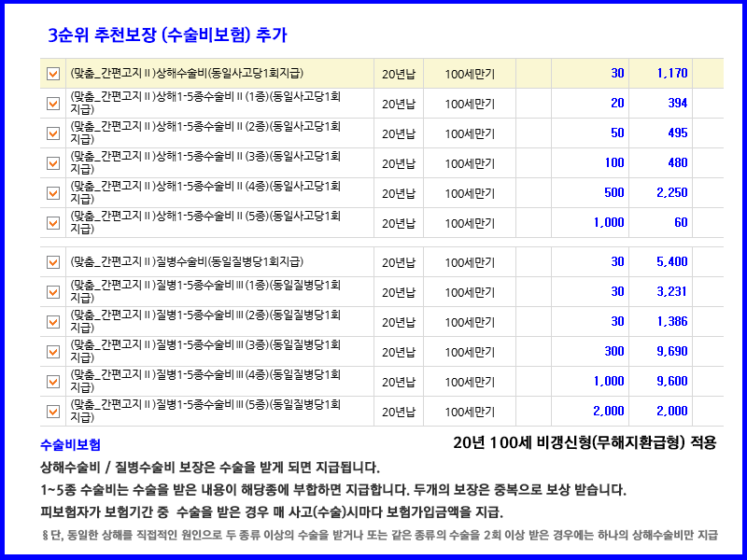The height and width of the screenshot is (560, 747).
Task: Uncheck the 상해1-5종수술비Ⅱ(4종) coverage checkbox
Action: tap(53, 193)
